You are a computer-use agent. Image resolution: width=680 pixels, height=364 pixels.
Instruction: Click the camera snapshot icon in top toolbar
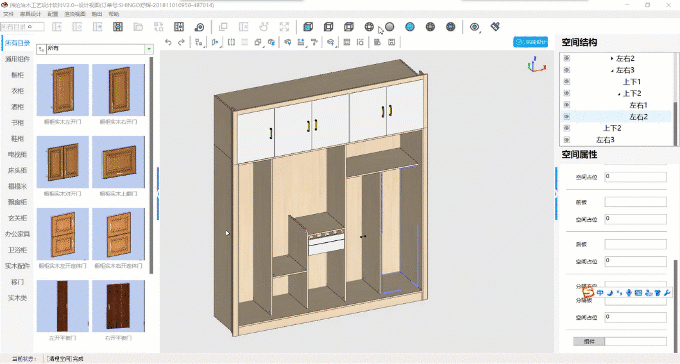coord(199,27)
